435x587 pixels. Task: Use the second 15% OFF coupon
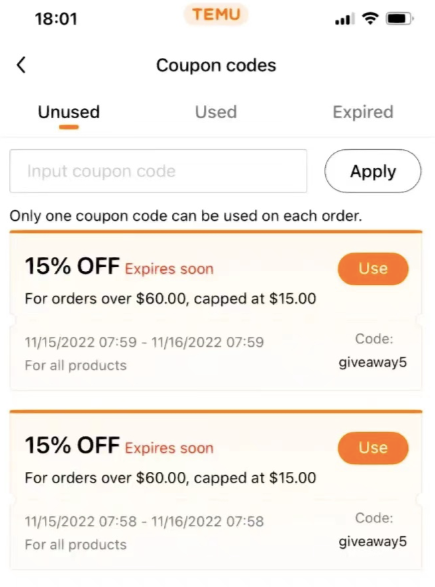click(373, 448)
